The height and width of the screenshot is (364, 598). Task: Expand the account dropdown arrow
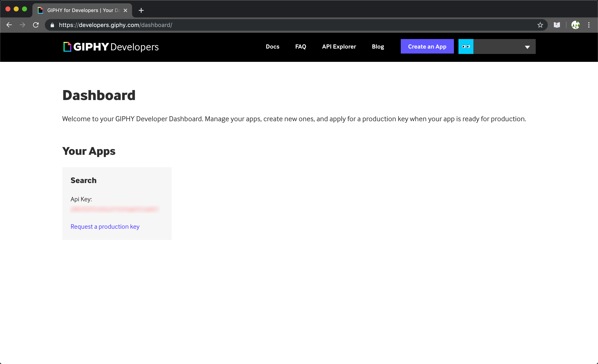527,47
